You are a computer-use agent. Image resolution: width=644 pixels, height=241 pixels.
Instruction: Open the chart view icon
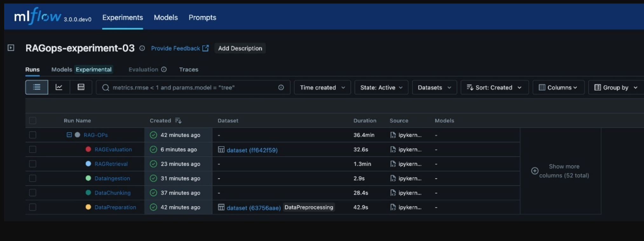click(59, 87)
